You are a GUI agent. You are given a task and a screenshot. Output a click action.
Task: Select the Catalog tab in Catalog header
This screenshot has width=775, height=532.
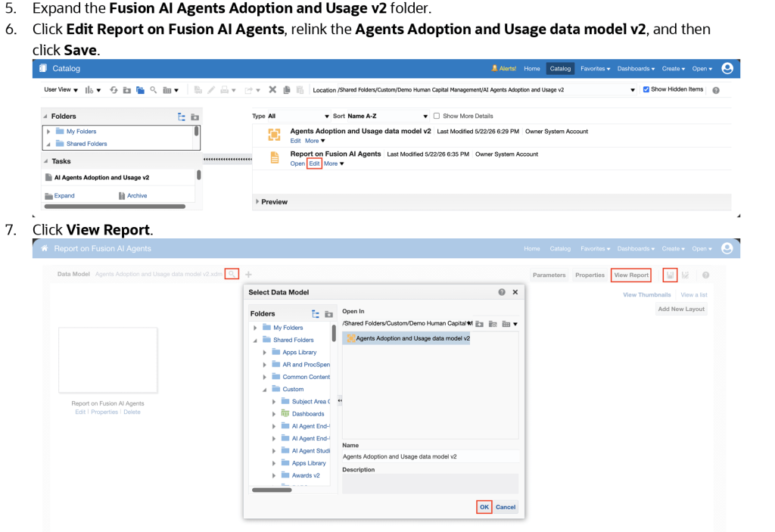tap(560, 69)
